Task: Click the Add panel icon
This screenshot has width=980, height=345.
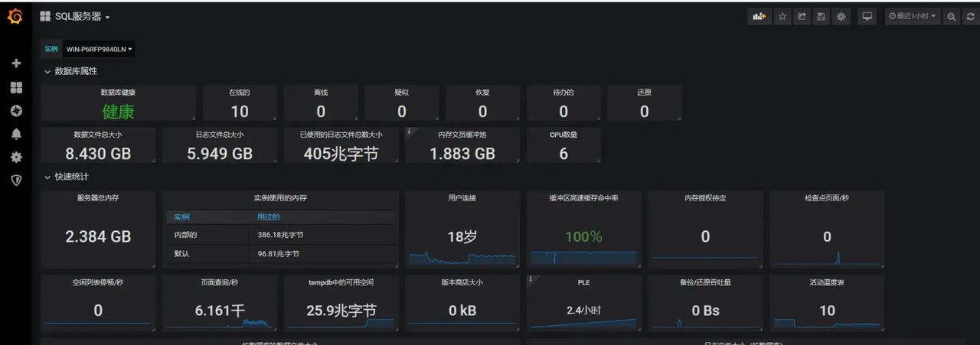Action: (759, 16)
